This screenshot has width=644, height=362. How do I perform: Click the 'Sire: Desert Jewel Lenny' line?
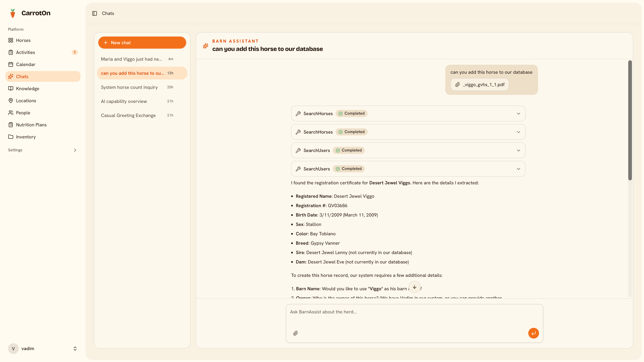354,253
